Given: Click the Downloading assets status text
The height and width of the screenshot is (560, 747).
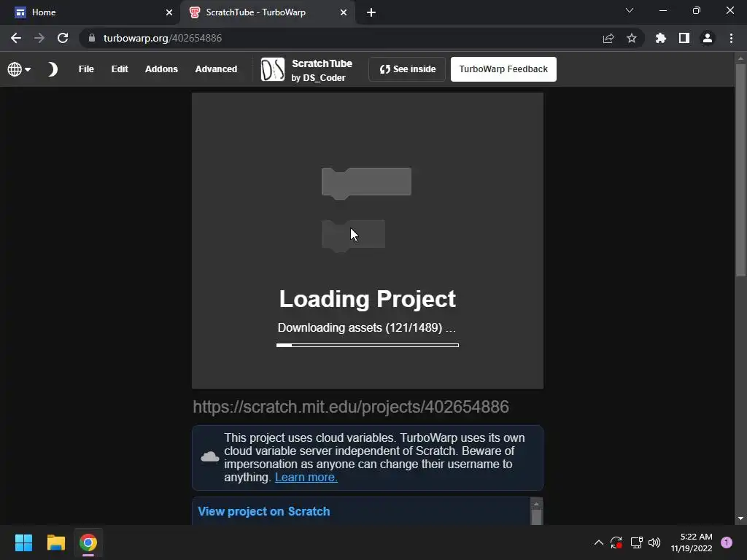Looking at the screenshot, I should point(367,327).
